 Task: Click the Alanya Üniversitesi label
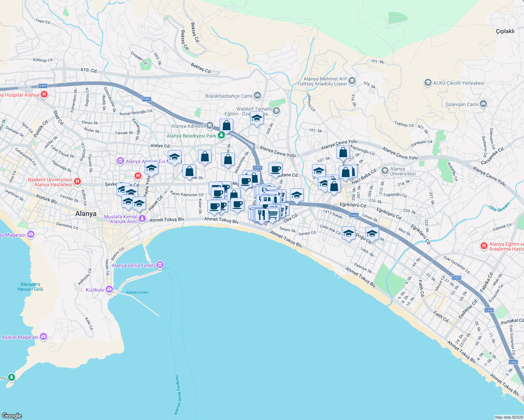coord(403,171)
